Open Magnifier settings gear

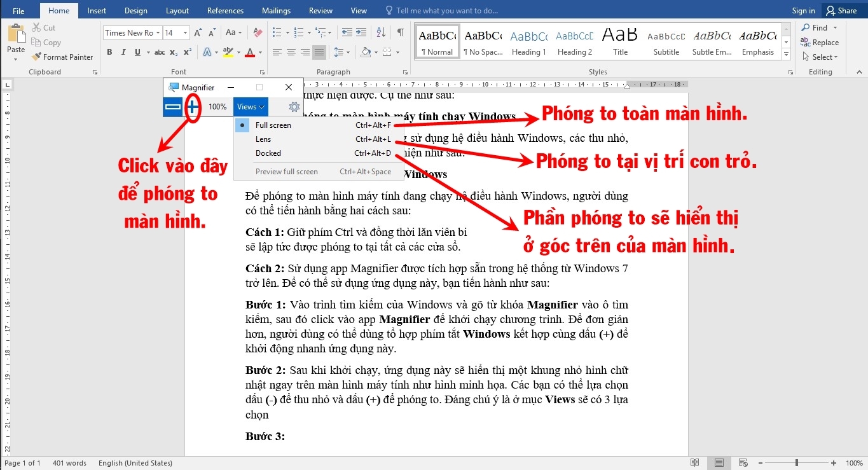click(x=294, y=107)
